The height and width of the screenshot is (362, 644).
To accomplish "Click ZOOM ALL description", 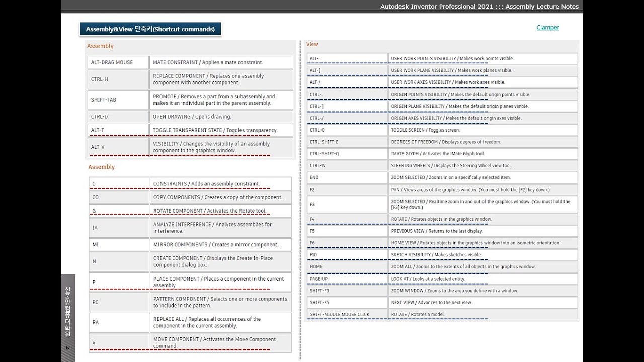I will (x=483, y=266).
